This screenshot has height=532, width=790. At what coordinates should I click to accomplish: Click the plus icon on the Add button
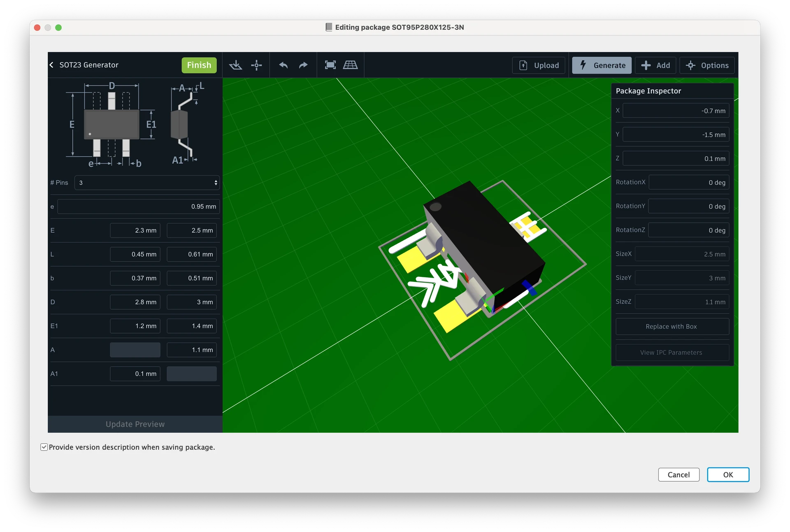[646, 65]
